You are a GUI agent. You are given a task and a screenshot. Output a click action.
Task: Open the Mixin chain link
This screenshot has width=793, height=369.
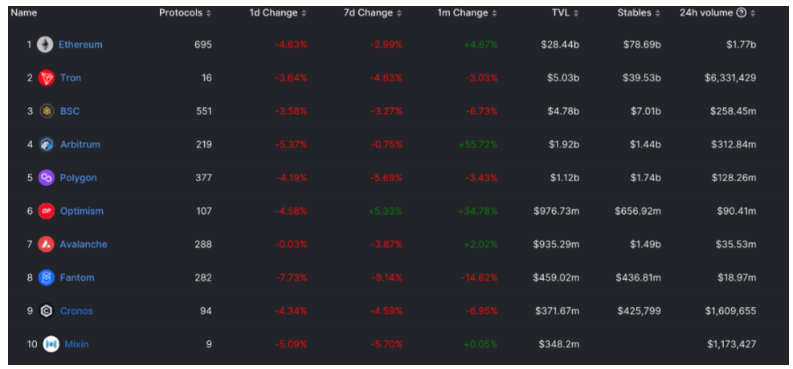coord(77,344)
